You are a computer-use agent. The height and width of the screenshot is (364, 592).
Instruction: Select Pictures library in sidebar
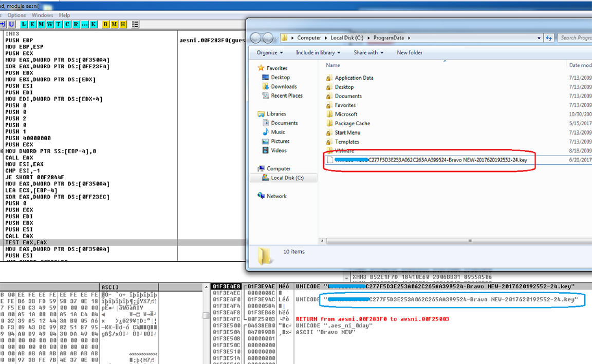click(x=280, y=141)
